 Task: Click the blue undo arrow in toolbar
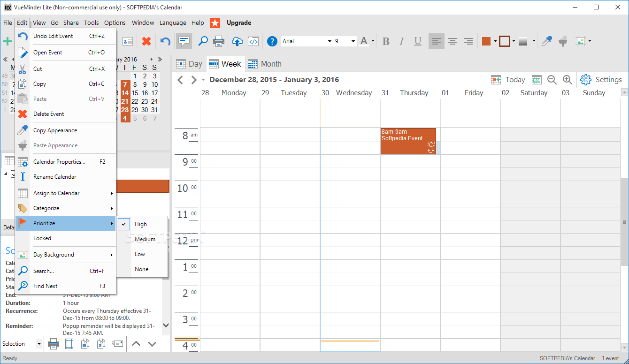coord(165,41)
